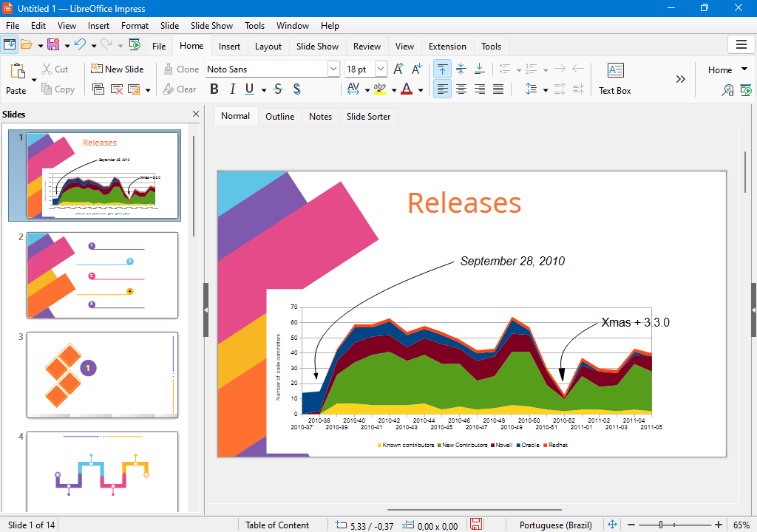
Task: Select slide 3 thumbnail in Slides panel
Action: 102,375
